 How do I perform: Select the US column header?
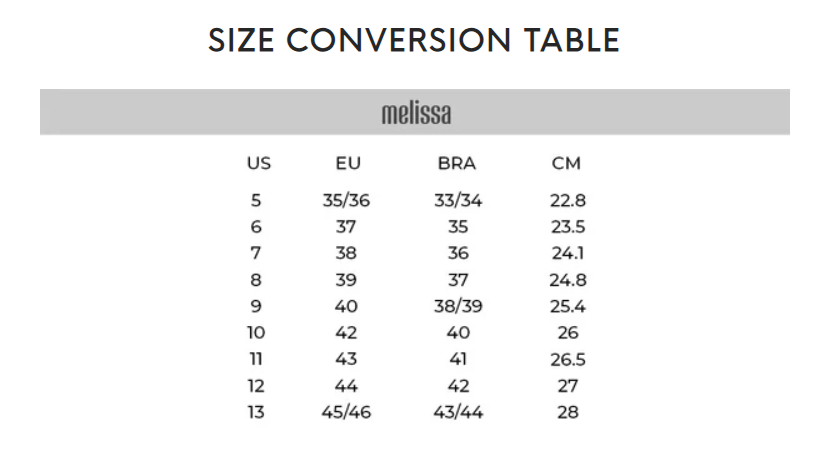pyautogui.click(x=258, y=163)
